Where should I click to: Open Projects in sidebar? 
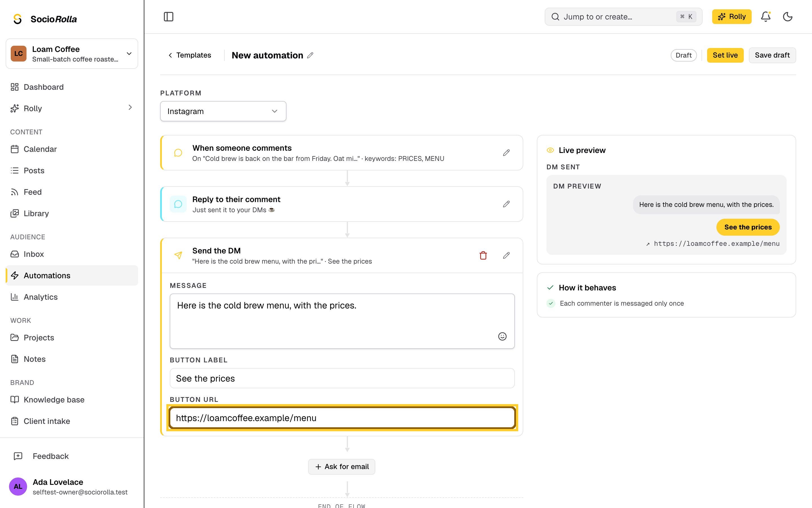click(x=72, y=338)
